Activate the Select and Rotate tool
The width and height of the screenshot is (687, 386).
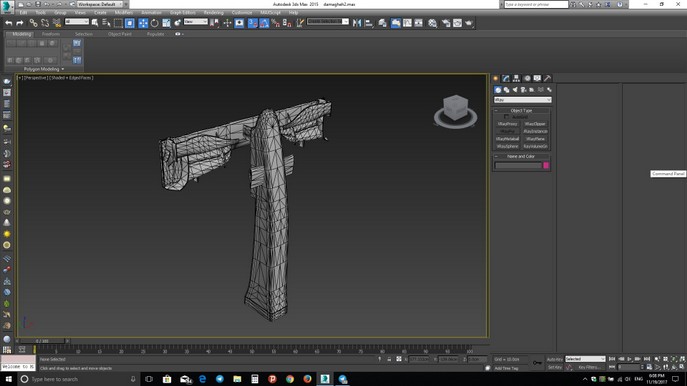click(154, 23)
